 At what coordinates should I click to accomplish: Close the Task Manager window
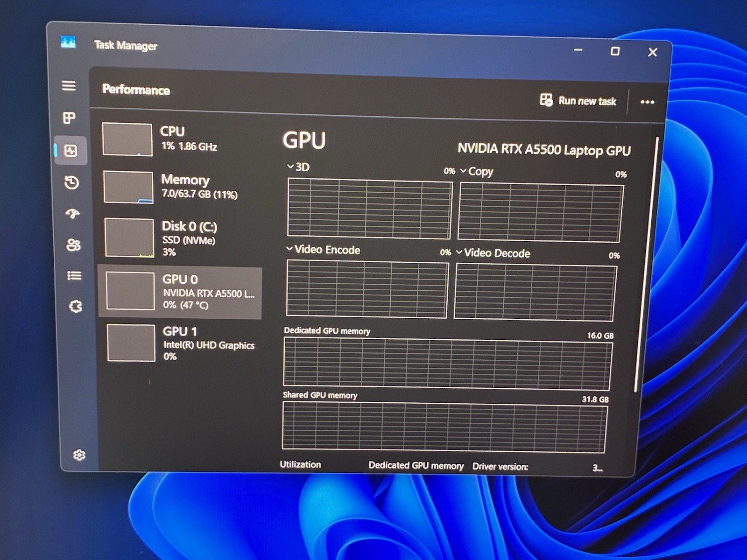(653, 52)
